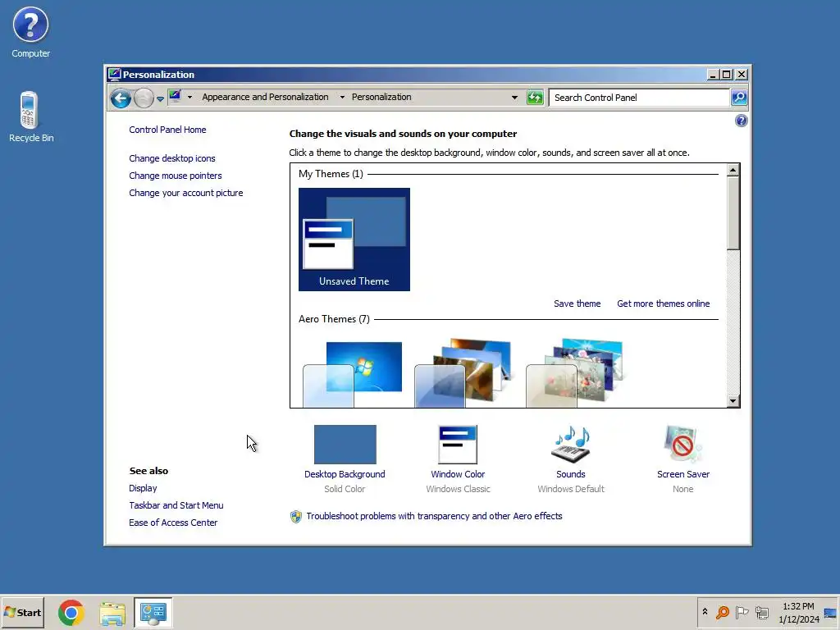This screenshot has height=630, width=840.
Task: Select the Architecture Aero theme thumbnail
Action: coord(463,373)
